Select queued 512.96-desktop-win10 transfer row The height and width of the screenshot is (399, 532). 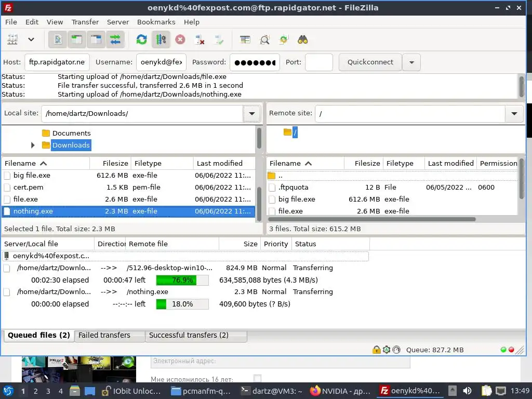(185, 268)
